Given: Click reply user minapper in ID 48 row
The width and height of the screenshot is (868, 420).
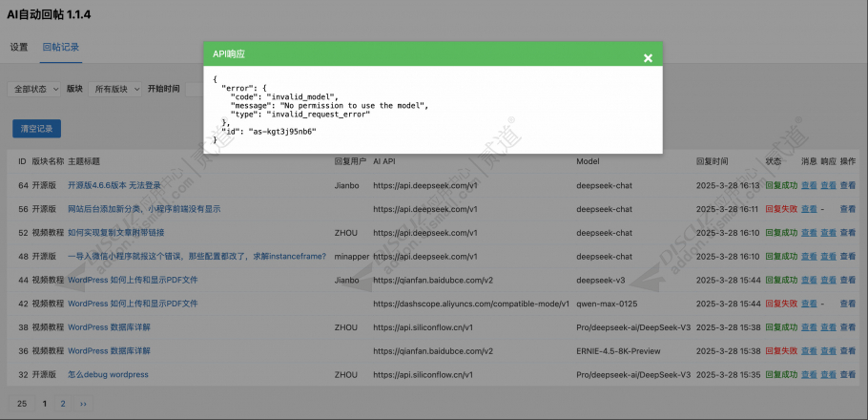Looking at the screenshot, I should 352,256.
